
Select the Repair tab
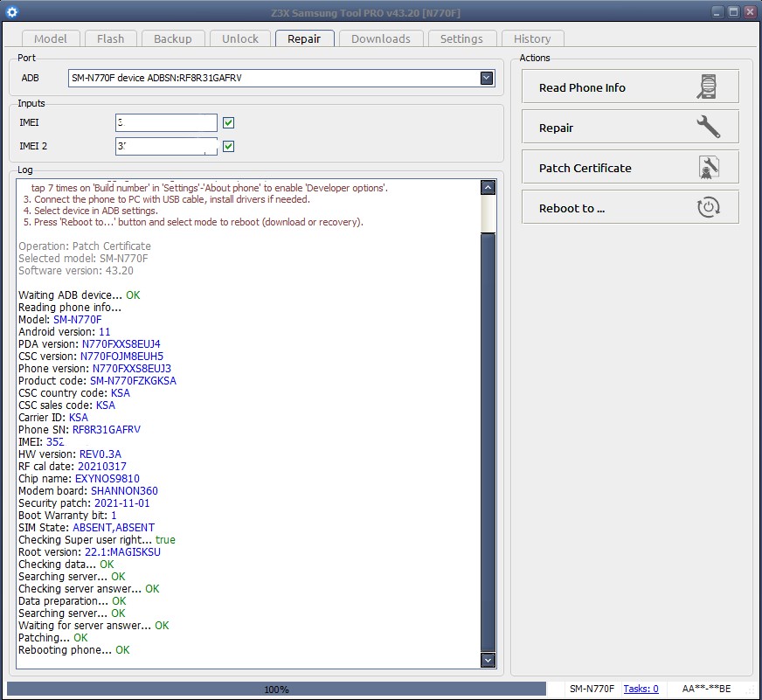click(304, 38)
